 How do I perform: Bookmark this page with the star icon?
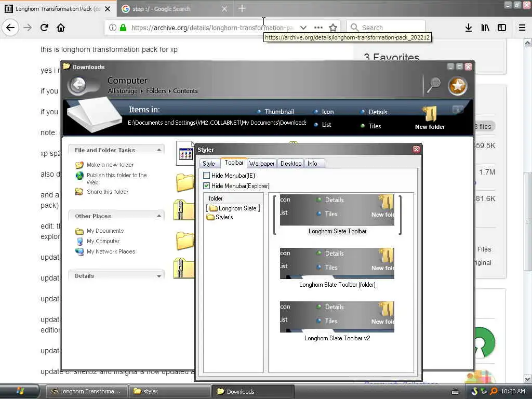[x=333, y=28]
